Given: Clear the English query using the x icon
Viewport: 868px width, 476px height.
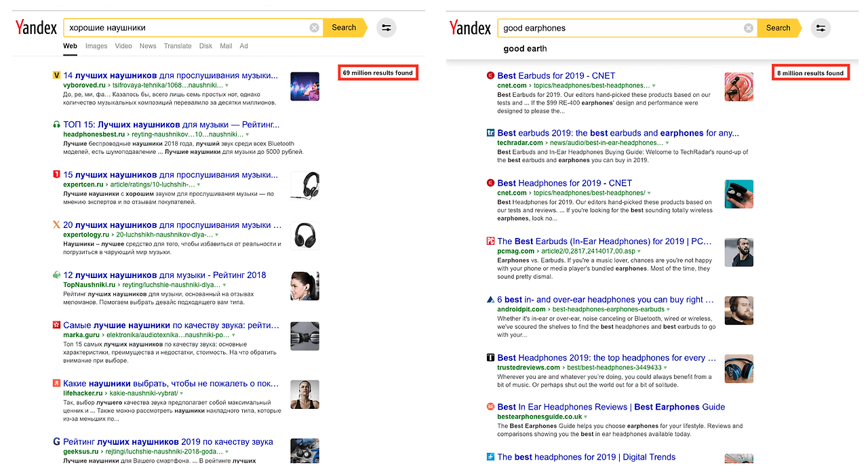Looking at the screenshot, I should coord(748,28).
